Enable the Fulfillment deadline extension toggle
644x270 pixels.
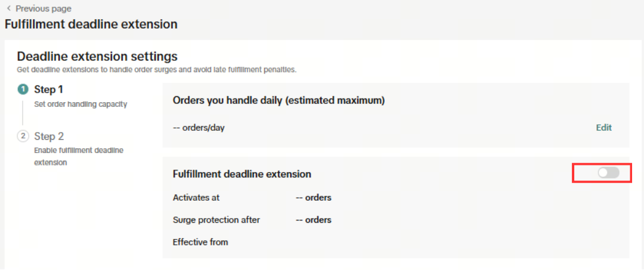(x=608, y=173)
